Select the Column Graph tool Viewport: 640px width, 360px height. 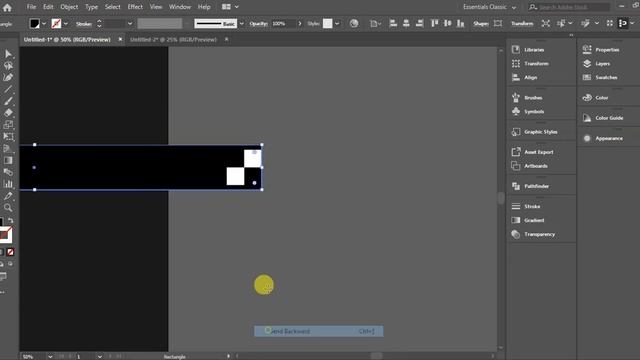(x=8, y=184)
